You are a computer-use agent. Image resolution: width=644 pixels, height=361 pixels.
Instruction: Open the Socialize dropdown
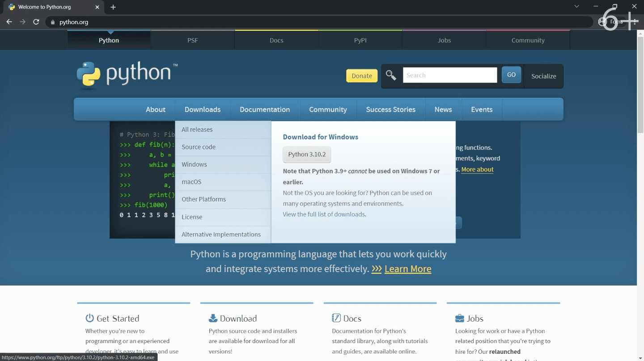[543, 76]
